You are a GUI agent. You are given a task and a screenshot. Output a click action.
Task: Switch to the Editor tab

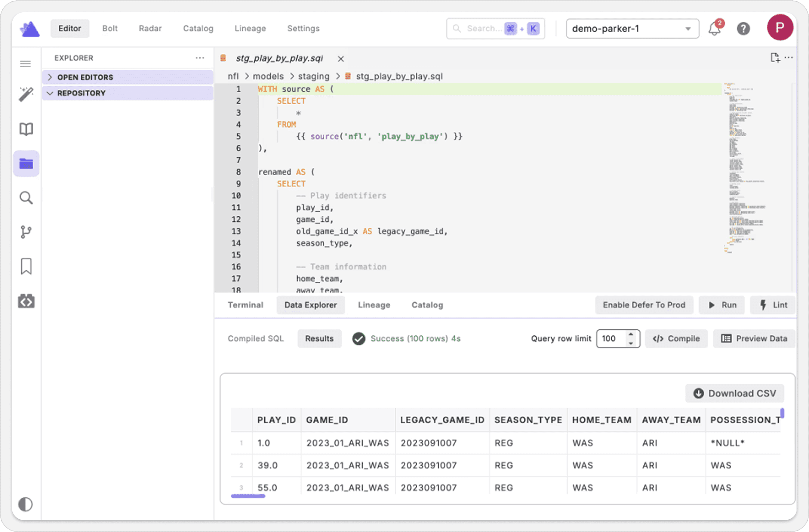click(x=70, y=28)
